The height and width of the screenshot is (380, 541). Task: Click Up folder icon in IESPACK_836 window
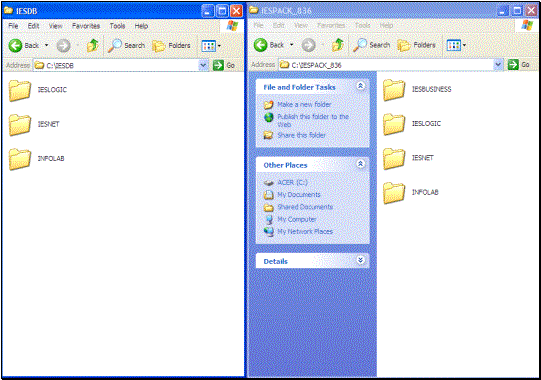(x=338, y=45)
